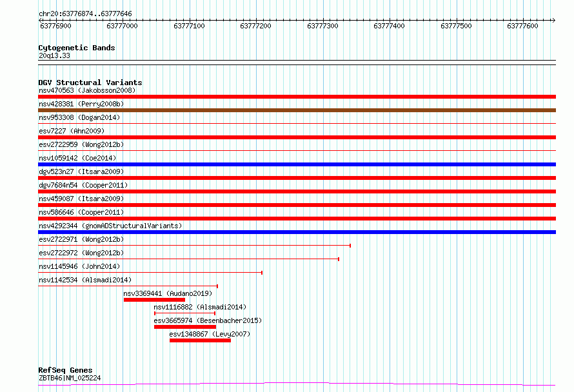This screenshot has height=392, width=574.
Task: Open variant dgv523n27 (Itsara2009) label
Action: click(81, 171)
